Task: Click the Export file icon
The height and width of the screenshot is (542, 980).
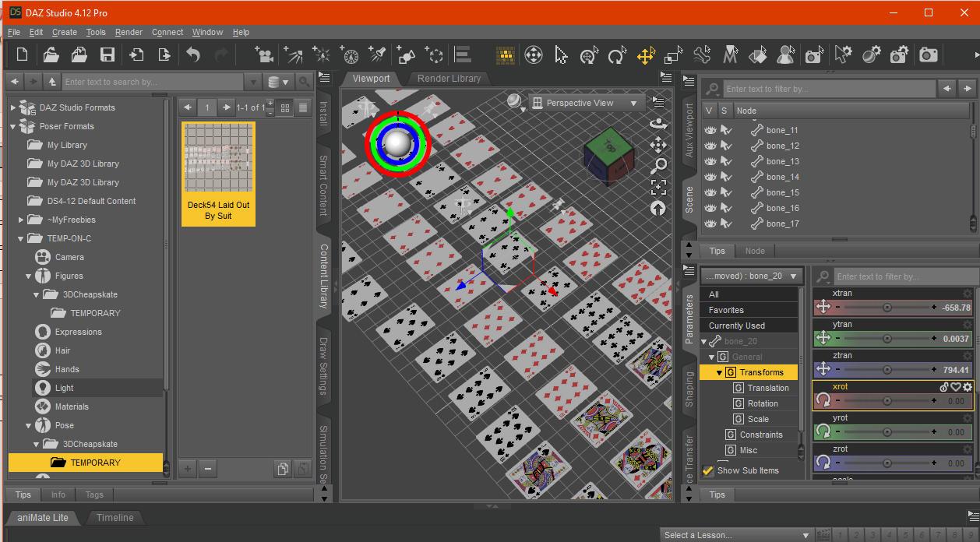Action: pos(164,55)
